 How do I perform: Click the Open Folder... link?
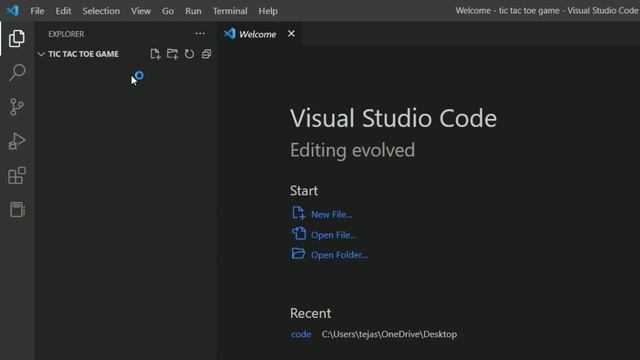339,255
